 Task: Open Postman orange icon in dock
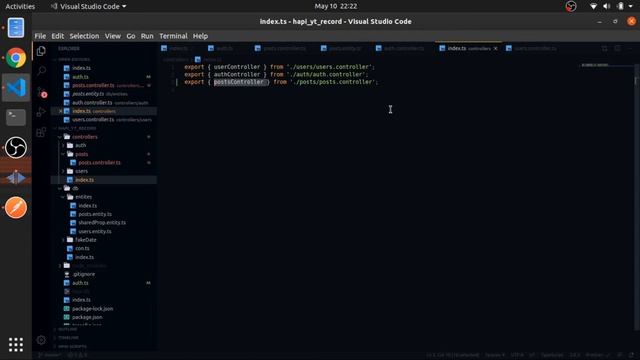(16, 207)
